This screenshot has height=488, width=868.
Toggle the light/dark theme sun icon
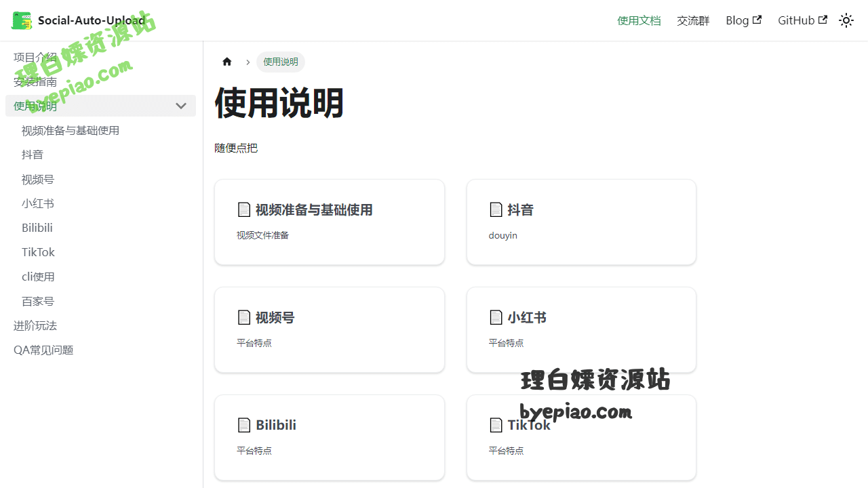[x=846, y=20]
